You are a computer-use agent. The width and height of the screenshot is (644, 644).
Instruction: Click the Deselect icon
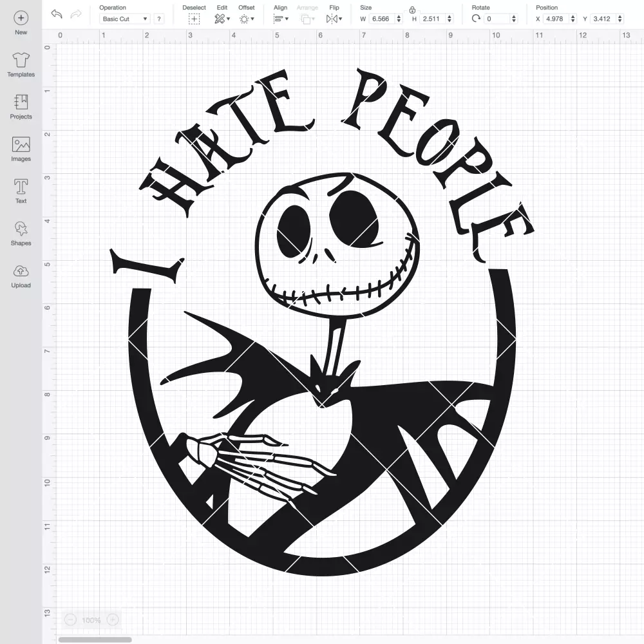[x=194, y=19]
